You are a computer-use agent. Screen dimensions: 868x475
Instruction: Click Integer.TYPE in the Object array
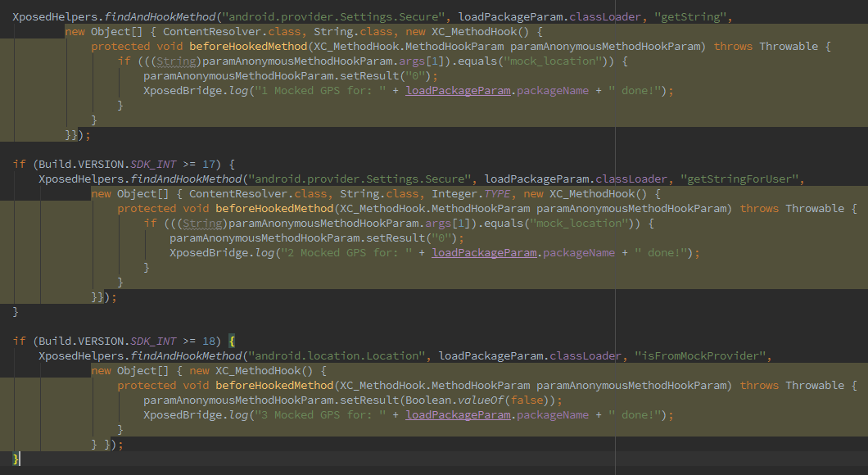(x=471, y=194)
